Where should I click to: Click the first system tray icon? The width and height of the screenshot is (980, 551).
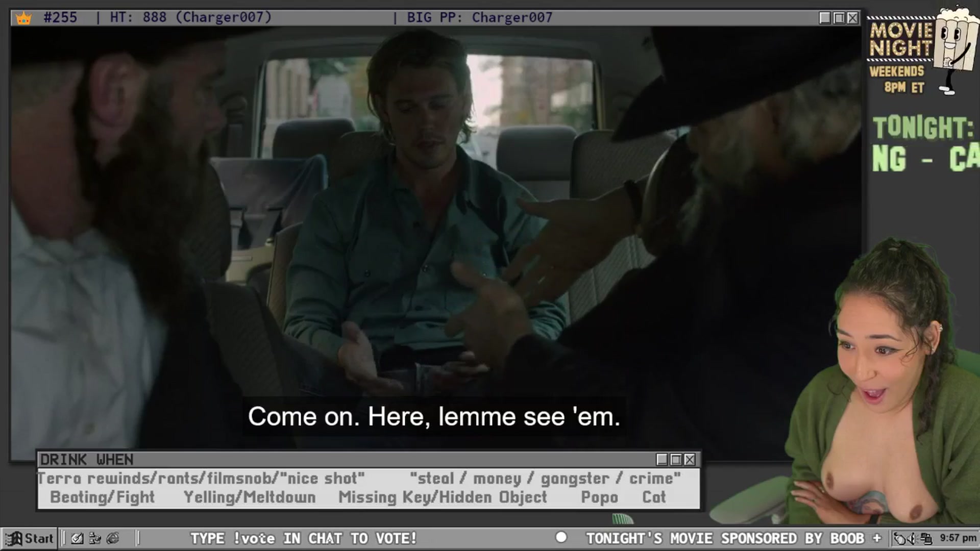pyautogui.click(x=900, y=538)
